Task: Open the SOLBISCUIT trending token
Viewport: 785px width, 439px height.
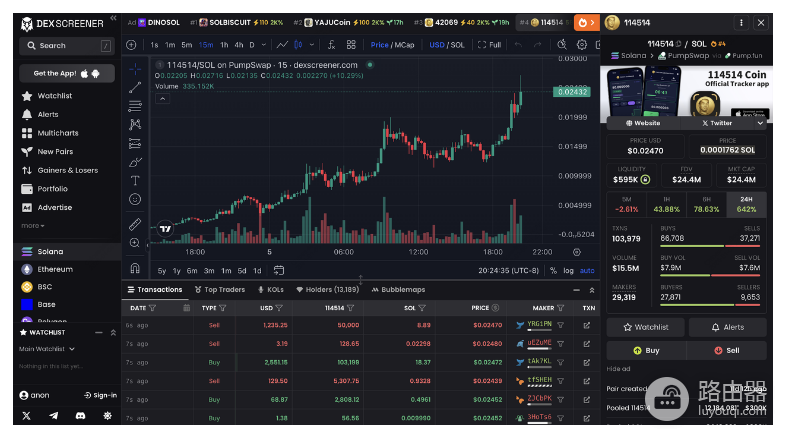Action: tap(236, 23)
